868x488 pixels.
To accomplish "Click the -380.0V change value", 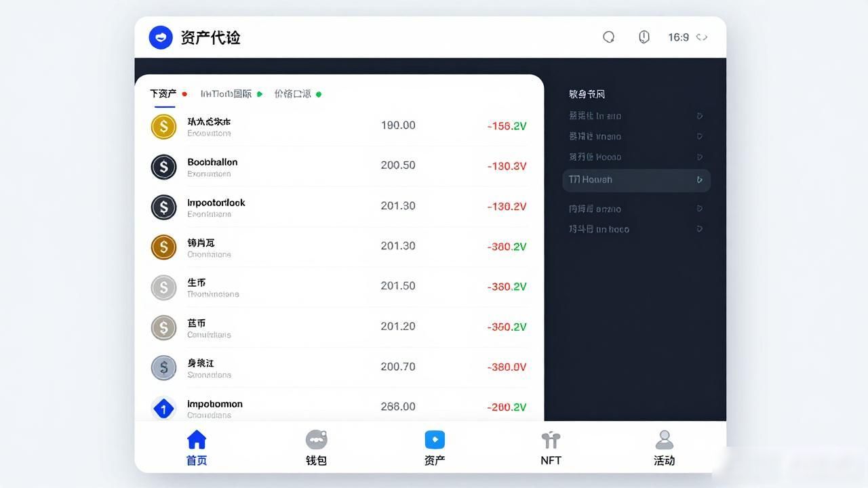I will (507, 367).
